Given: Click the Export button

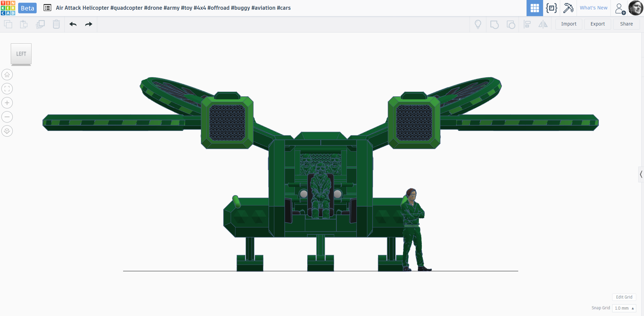Looking at the screenshot, I should tap(597, 24).
